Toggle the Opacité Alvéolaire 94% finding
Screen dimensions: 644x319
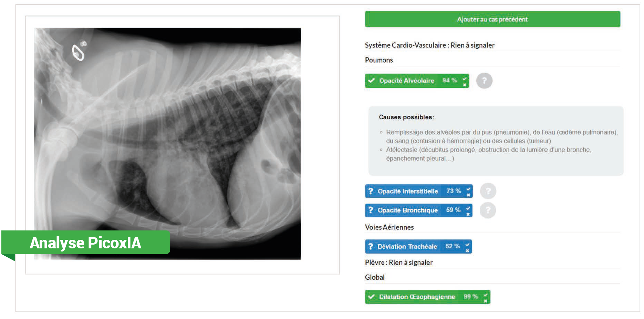click(x=413, y=81)
